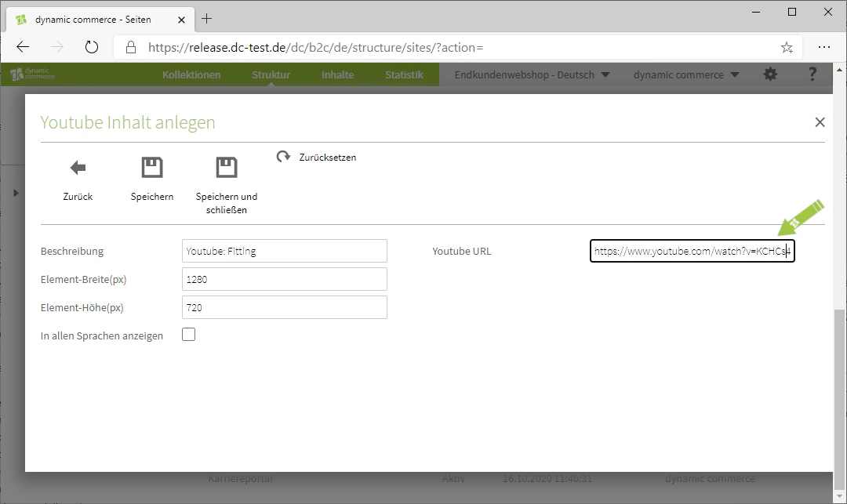This screenshot has width=847, height=504.
Task: Close the dynamic commerce - Seiten tab
Action: tap(181, 20)
